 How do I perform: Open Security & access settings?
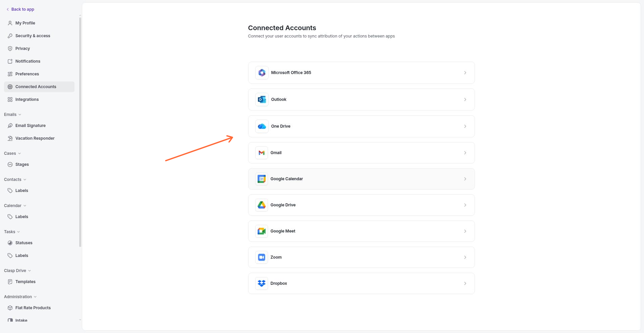[39, 36]
